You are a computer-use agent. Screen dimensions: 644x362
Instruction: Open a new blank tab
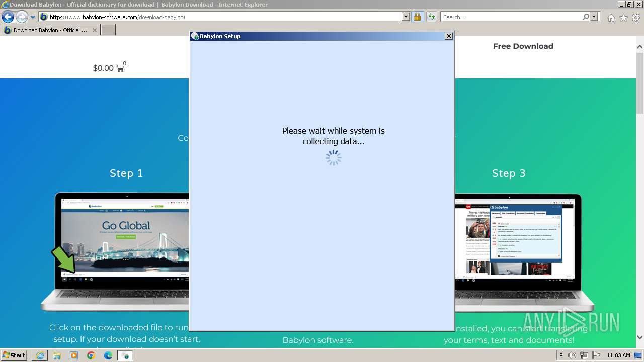108,30
